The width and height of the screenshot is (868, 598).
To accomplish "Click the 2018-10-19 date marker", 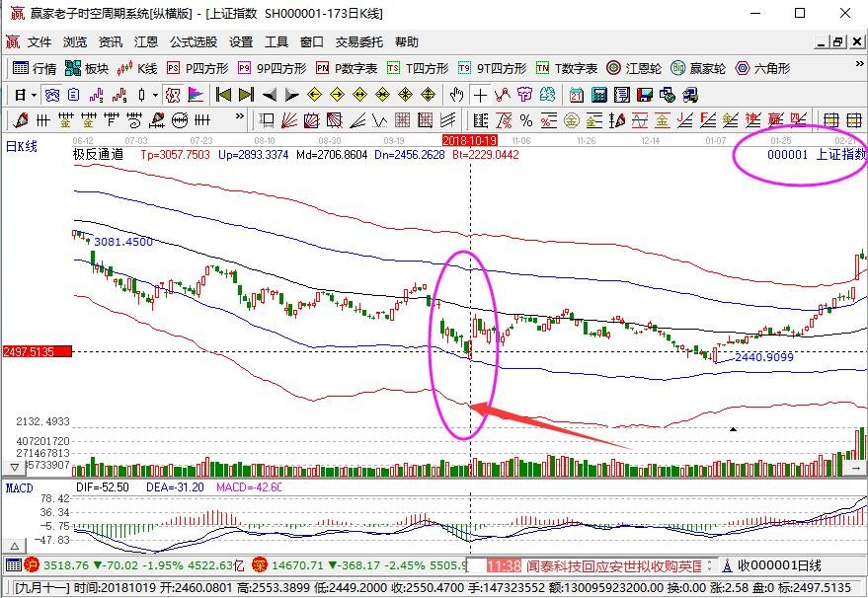I will [x=470, y=140].
